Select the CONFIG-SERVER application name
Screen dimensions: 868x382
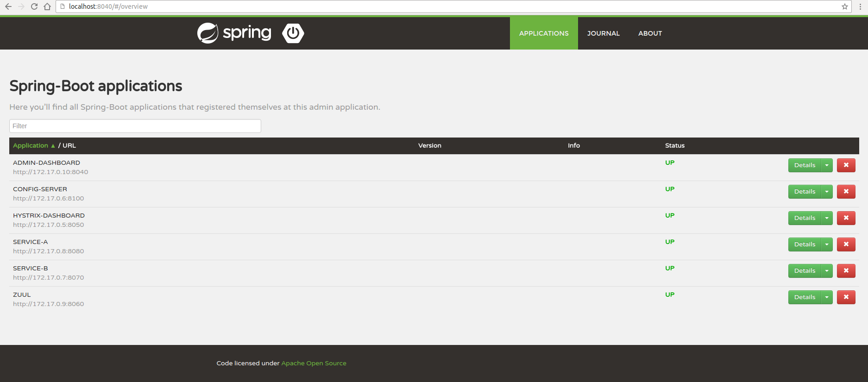(40, 189)
